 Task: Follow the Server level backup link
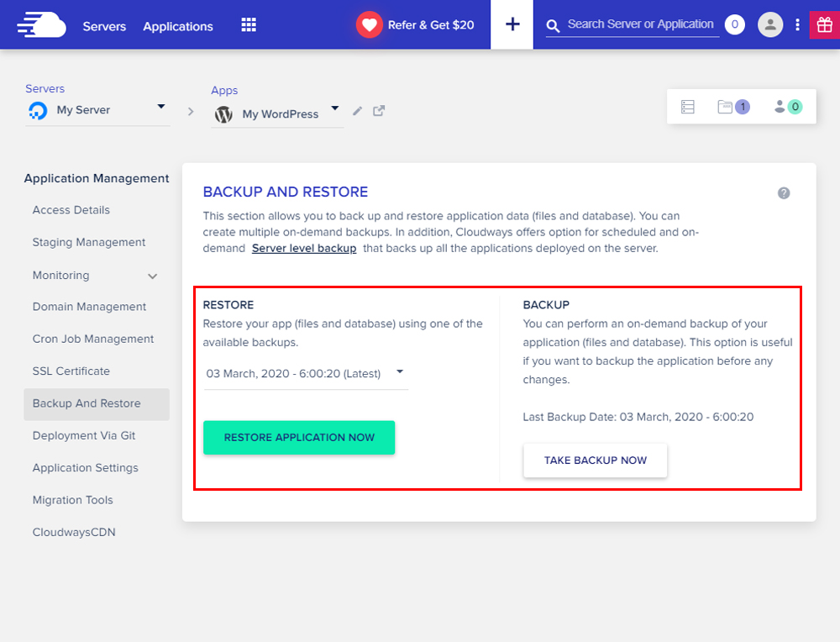point(304,248)
